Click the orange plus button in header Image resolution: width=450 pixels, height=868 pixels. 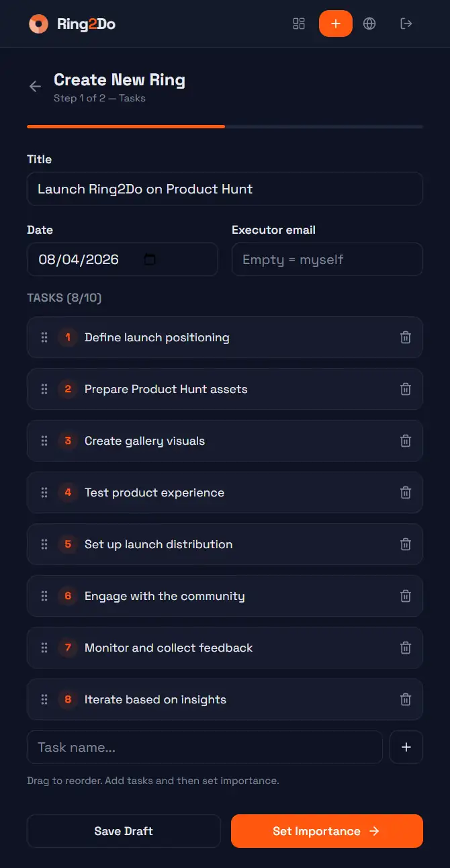pyautogui.click(x=336, y=24)
